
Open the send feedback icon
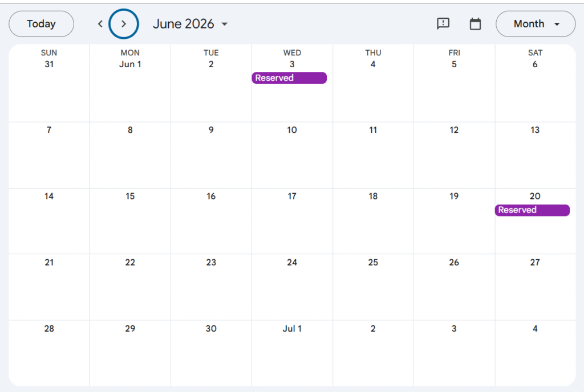[443, 24]
